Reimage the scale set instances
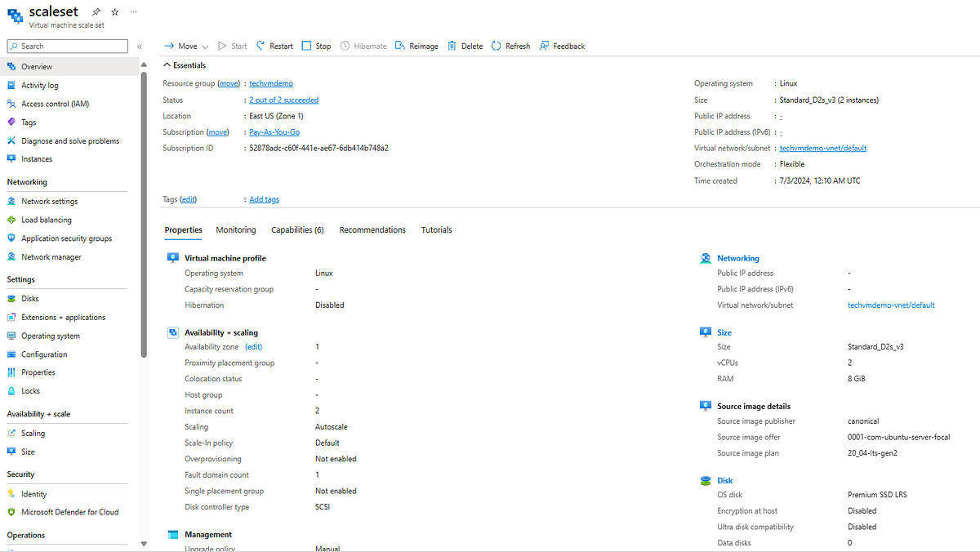 tap(416, 46)
